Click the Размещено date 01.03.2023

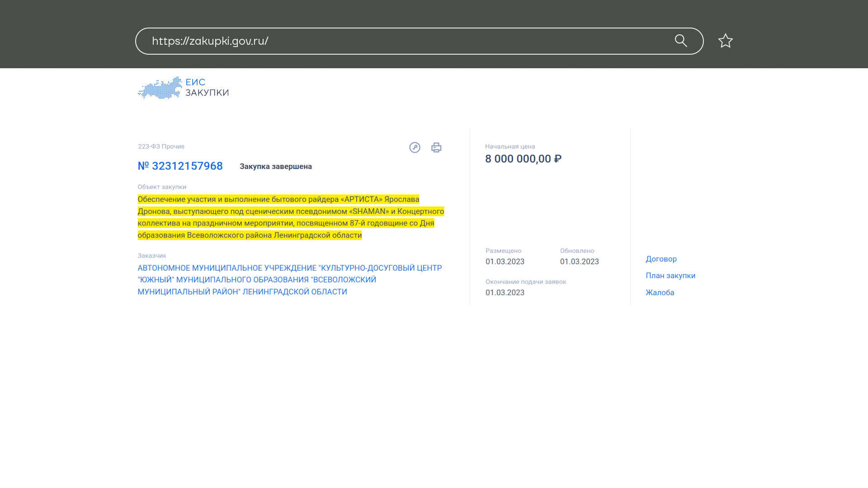(x=505, y=262)
